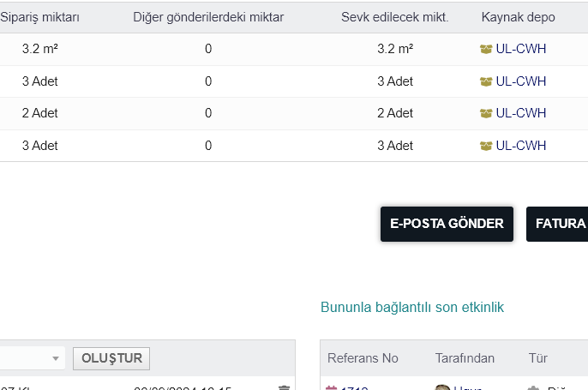Click the '0' value in the 3.2 m² row
This screenshot has width=588, height=390.
point(208,49)
